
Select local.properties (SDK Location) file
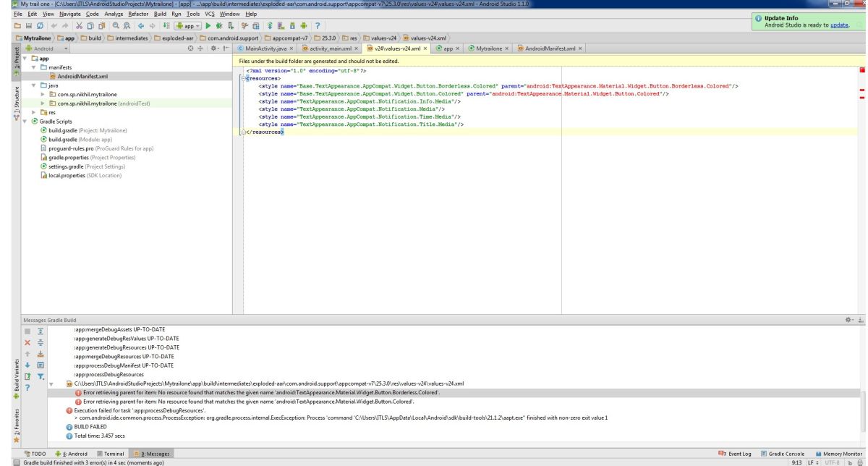80,175
